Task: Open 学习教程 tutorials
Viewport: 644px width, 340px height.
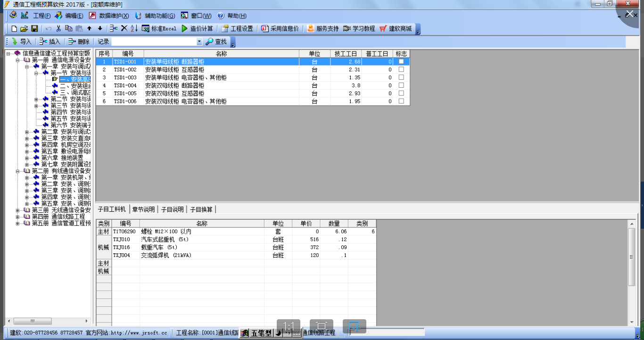Action: [x=359, y=29]
